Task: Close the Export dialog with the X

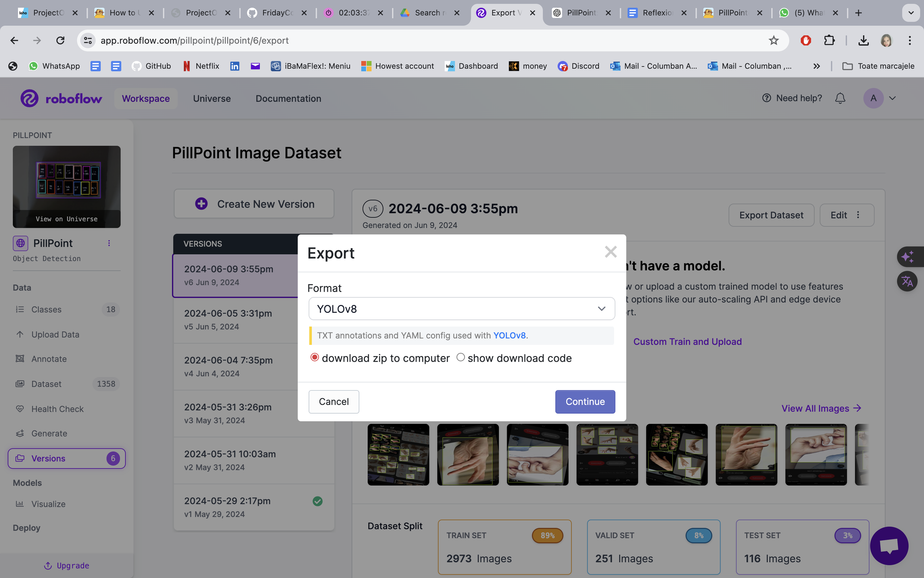Action: 611,252
